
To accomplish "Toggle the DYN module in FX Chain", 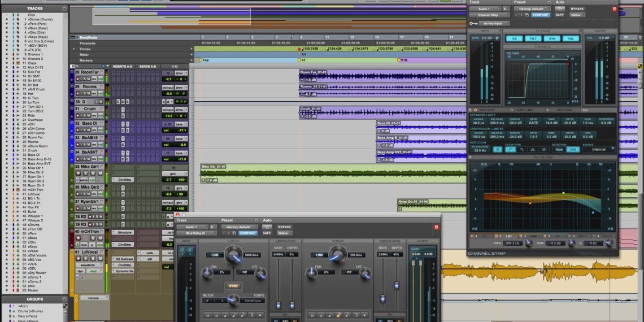I will point(551,38).
